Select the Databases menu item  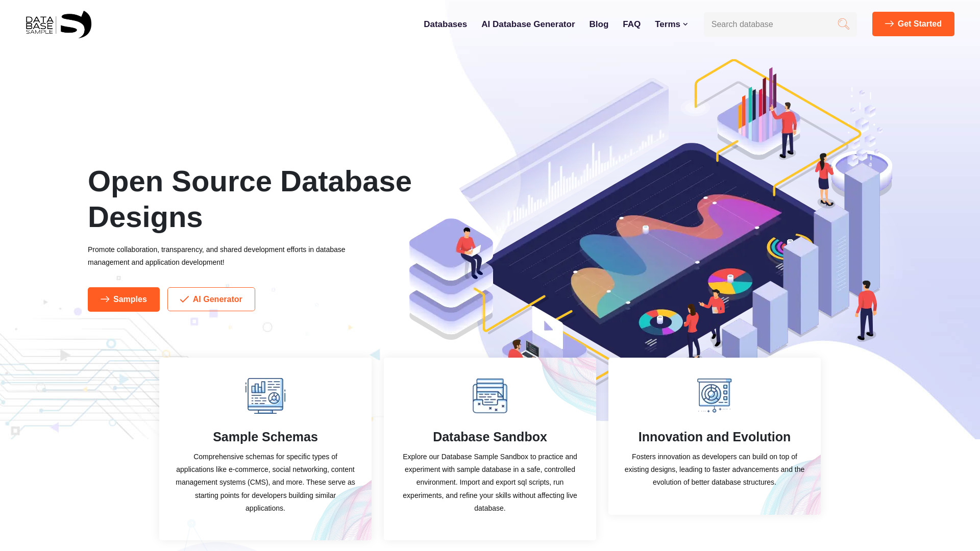tap(445, 24)
